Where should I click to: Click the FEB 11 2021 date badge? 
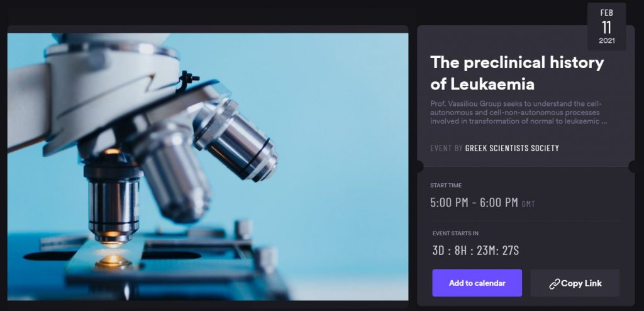(607, 26)
